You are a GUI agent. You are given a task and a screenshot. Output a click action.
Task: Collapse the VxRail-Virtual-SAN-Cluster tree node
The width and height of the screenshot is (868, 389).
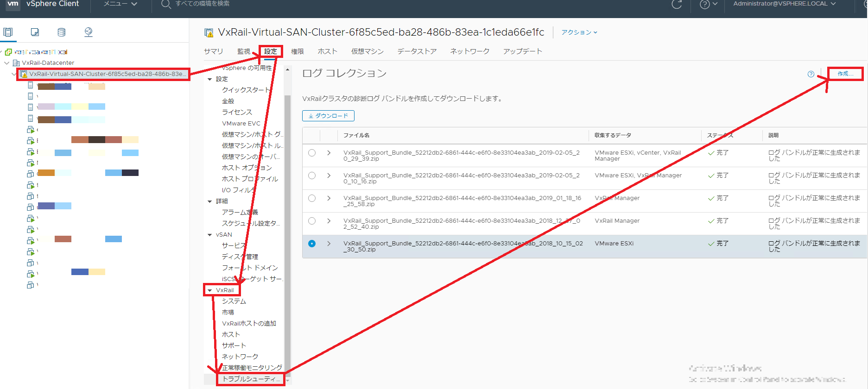[14, 74]
